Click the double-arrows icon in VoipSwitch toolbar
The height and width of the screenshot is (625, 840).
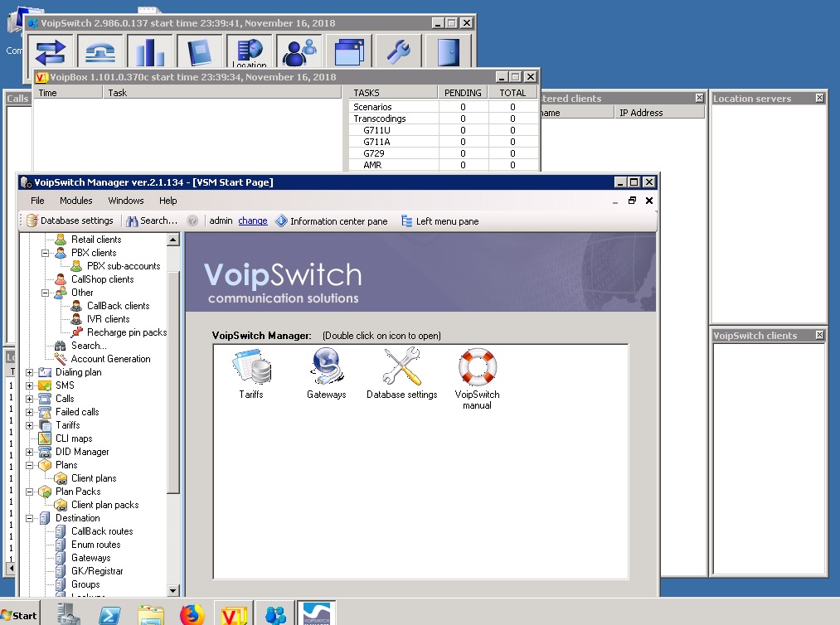pyautogui.click(x=51, y=51)
